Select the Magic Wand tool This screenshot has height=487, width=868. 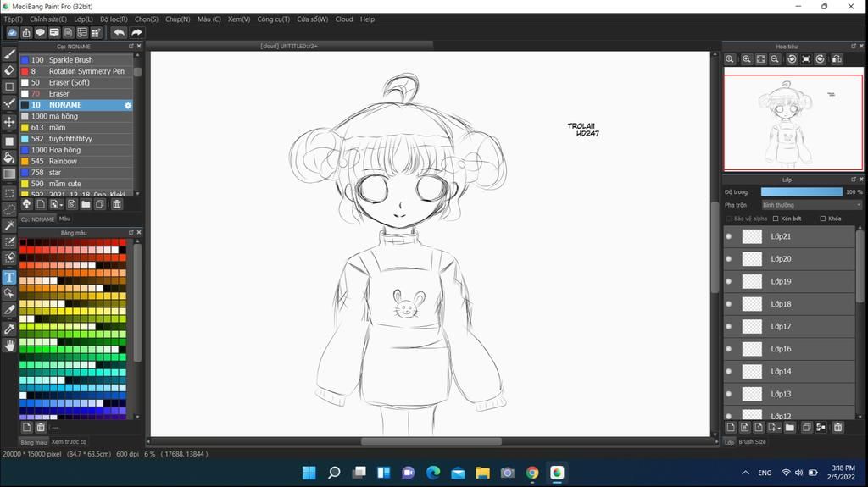pos(9,225)
